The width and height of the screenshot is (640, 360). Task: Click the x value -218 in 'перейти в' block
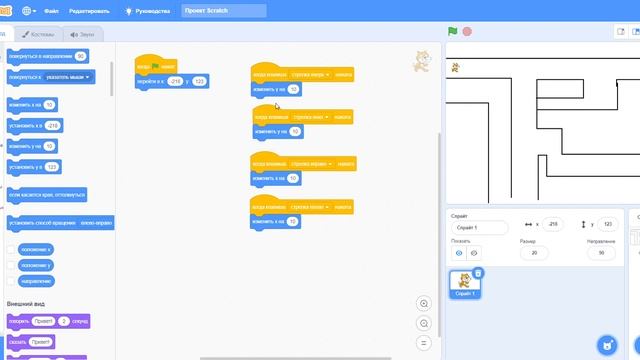tap(175, 81)
